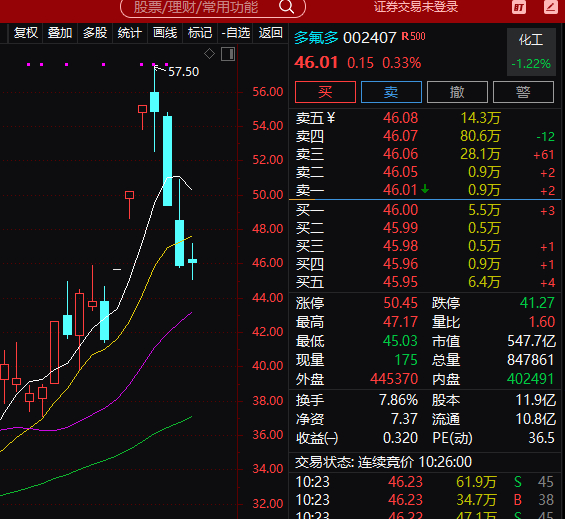Open the 复权 toolbar option
565x519 pixels.
[x=26, y=33]
